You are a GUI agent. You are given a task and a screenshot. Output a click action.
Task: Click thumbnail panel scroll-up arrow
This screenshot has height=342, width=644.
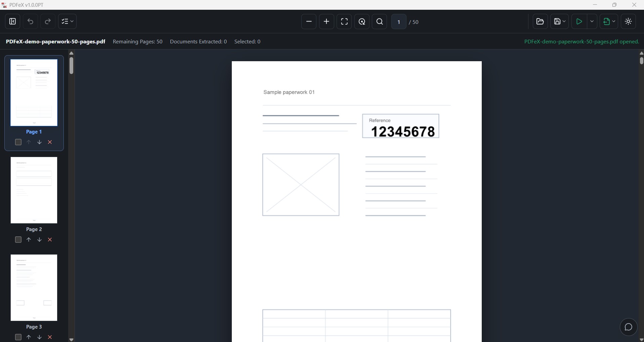pyautogui.click(x=71, y=53)
